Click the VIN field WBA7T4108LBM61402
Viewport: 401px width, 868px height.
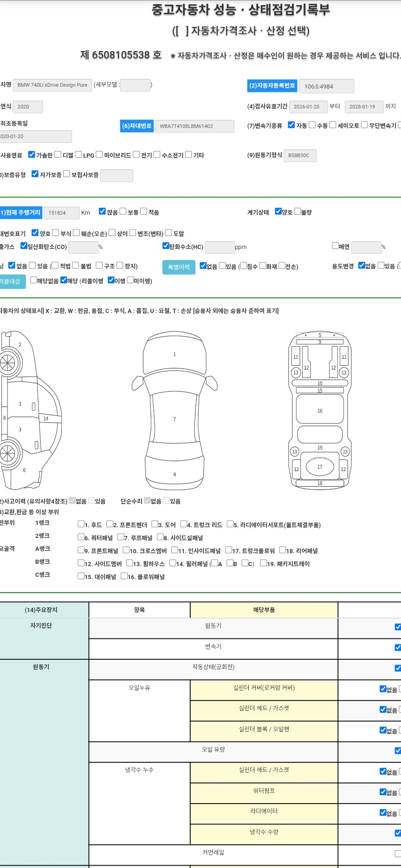tap(195, 126)
